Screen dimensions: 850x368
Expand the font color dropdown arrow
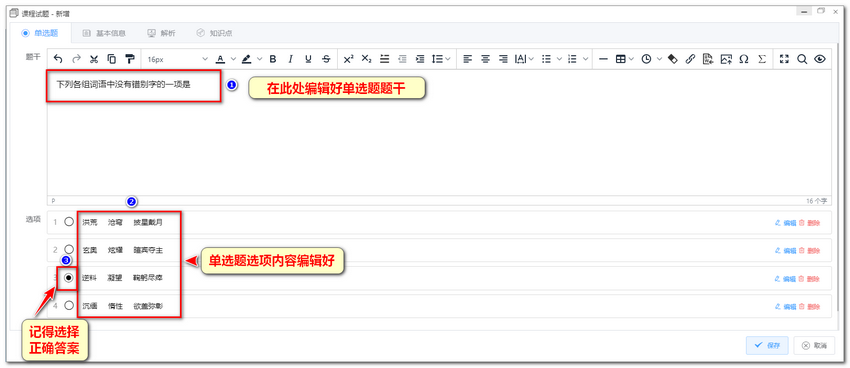tap(233, 59)
